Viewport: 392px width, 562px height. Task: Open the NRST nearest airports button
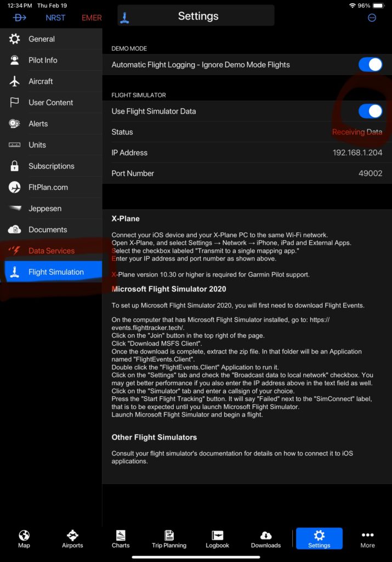(55, 18)
